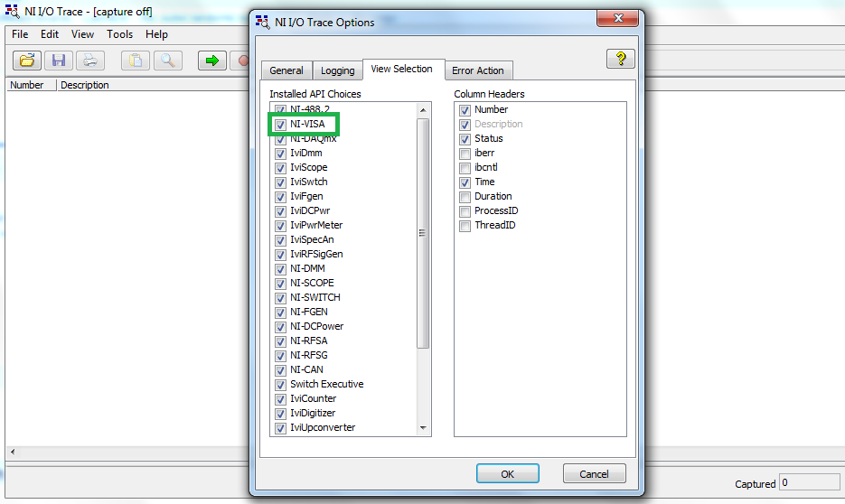Open the Error Action tab

[478, 70]
